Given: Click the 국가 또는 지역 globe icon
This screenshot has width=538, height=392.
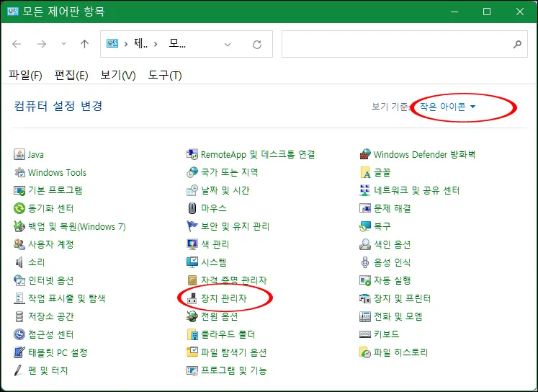Looking at the screenshot, I should pyautogui.click(x=192, y=172).
